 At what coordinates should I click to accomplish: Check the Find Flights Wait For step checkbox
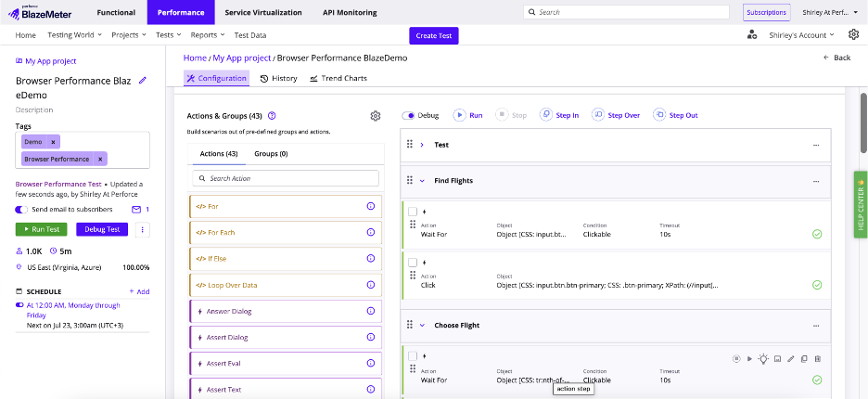coord(413,212)
